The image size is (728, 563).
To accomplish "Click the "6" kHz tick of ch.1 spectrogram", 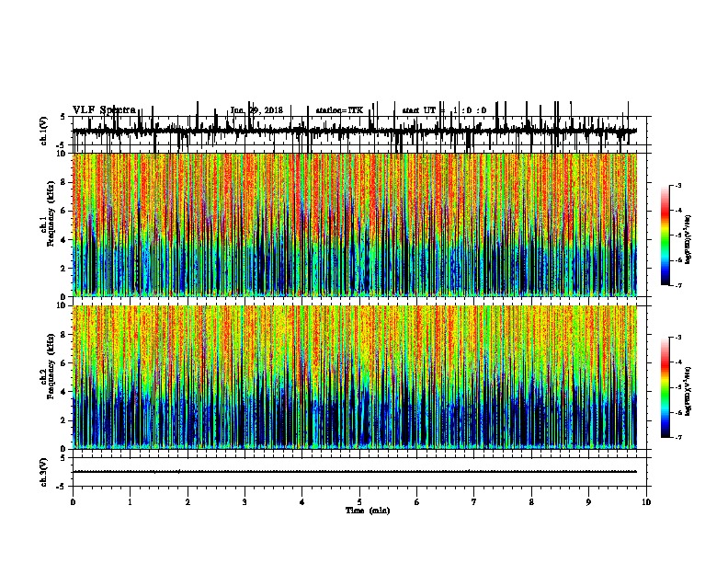I will coord(64,211).
